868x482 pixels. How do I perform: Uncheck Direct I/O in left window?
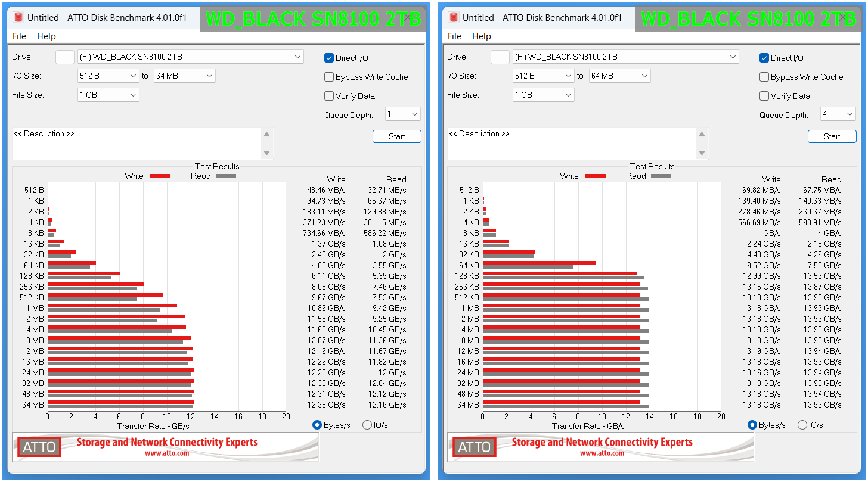[328, 58]
